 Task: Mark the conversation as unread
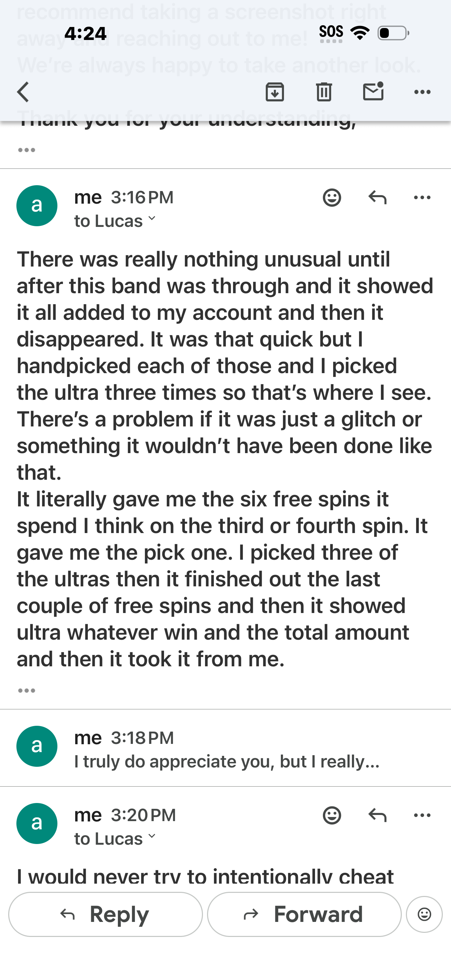(x=373, y=92)
